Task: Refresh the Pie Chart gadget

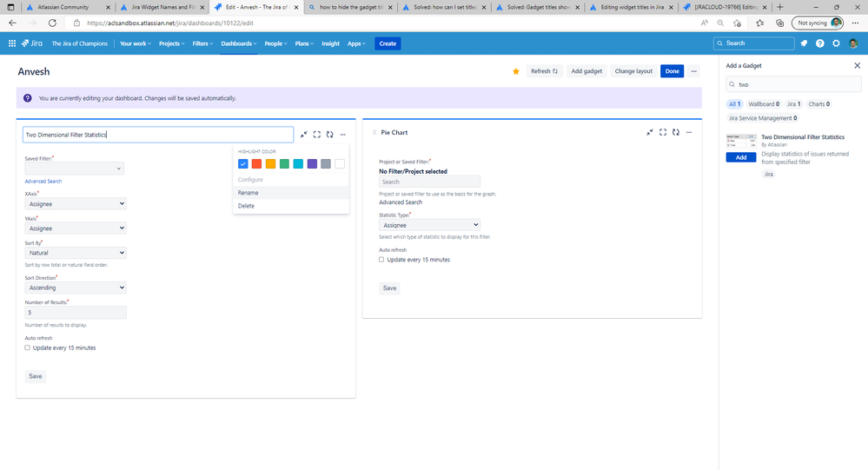Action: click(x=676, y=132)
